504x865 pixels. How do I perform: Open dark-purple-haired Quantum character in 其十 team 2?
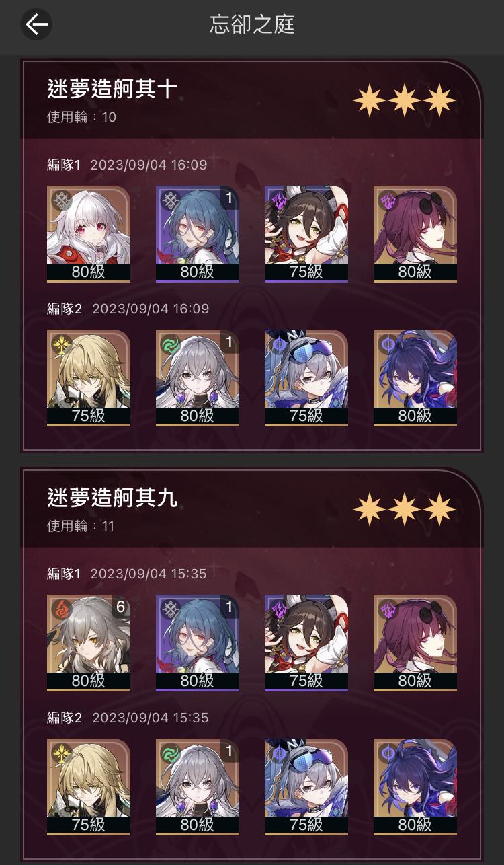(415, 378)
